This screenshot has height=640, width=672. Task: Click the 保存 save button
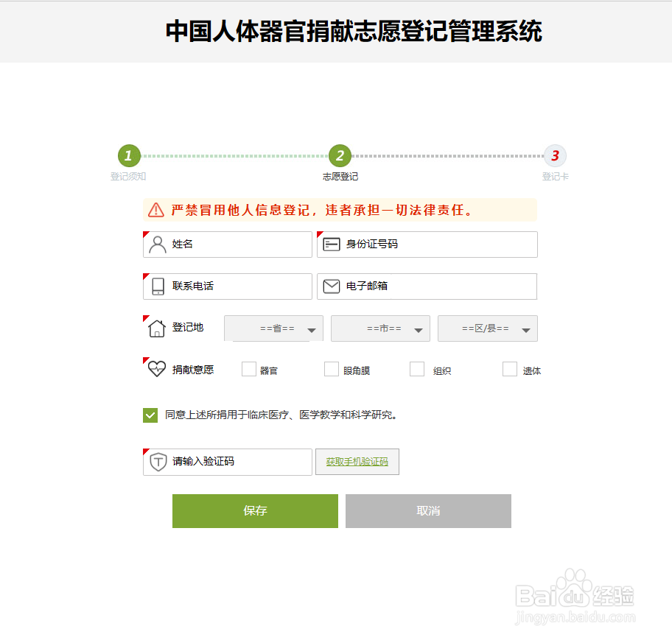click(255, 511)
